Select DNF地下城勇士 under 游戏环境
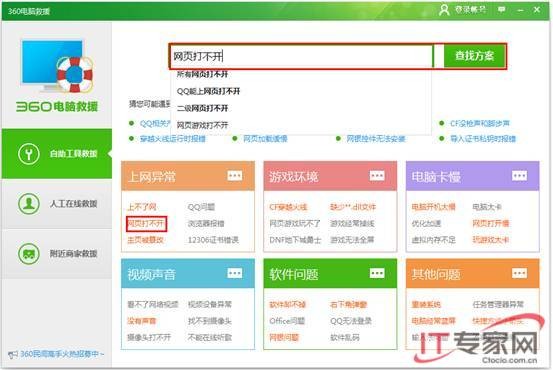Viewport: 553px width, 370px height. tap(295, 240)
